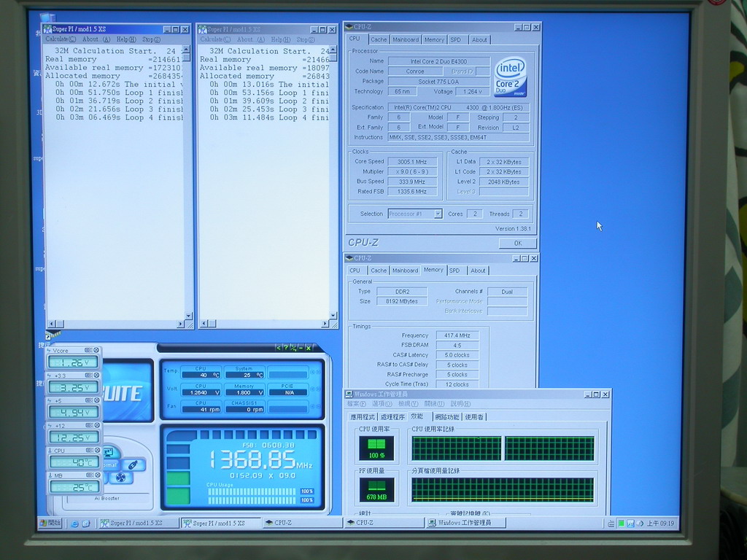
Task: Close the +12 voltage monitor panel
Action: tap(96, 425)
